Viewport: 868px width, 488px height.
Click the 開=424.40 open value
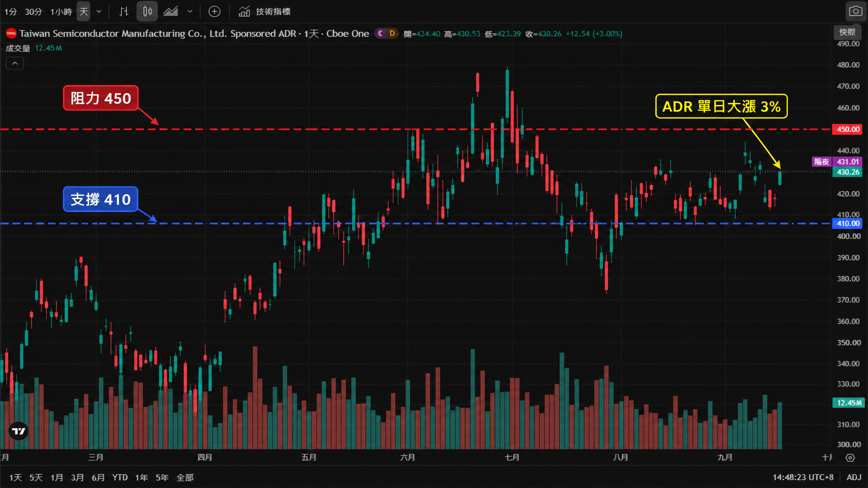tap(422, 34)
